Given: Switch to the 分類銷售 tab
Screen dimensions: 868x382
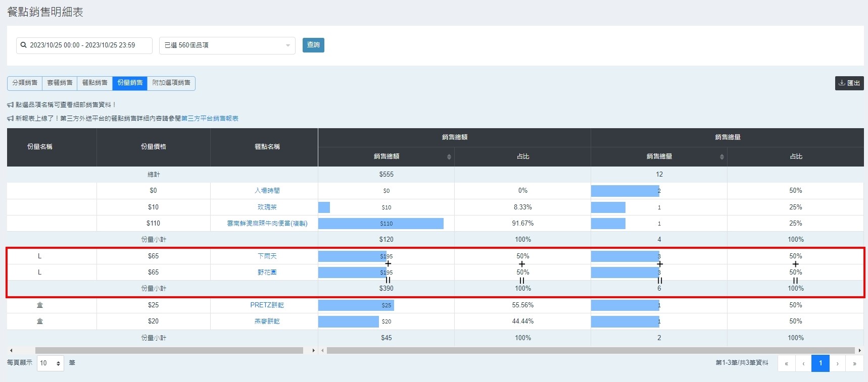Looking at the screenshot, I should [x=25, y=83].
